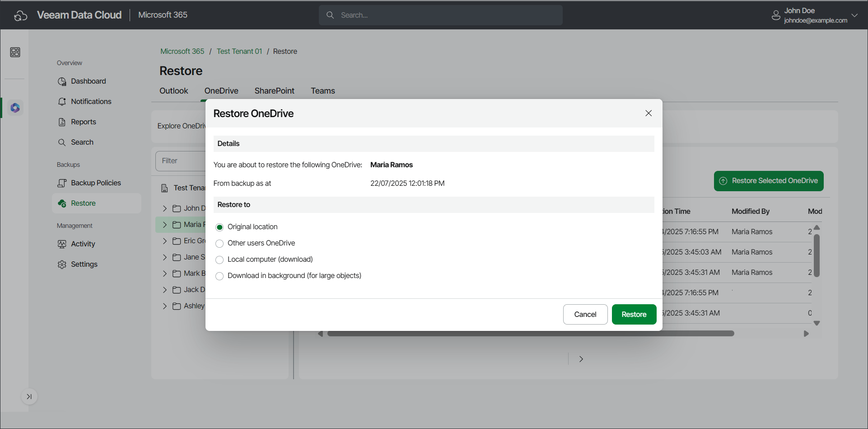Viewport: 868px width, 429px height.
Task: Confirm with the green Restore button
Action: click(634, 314)
